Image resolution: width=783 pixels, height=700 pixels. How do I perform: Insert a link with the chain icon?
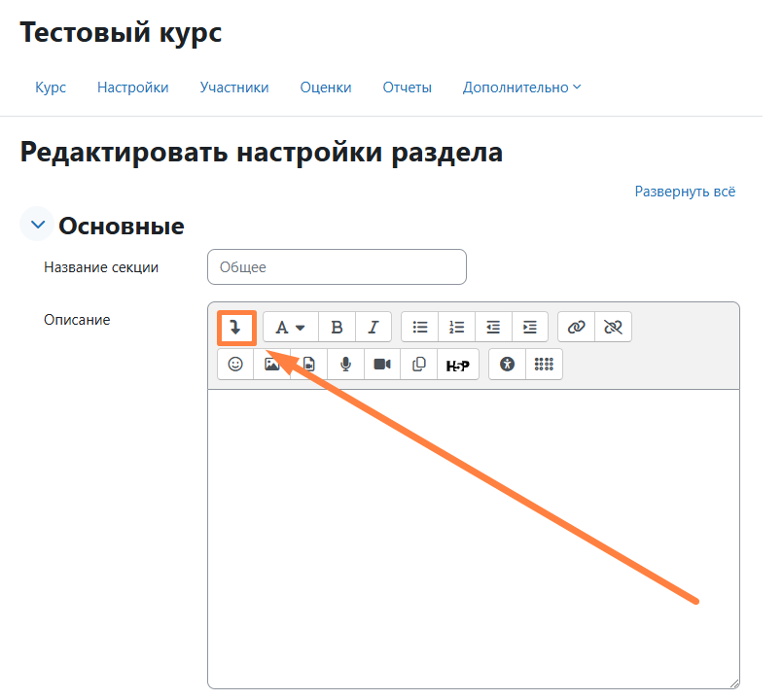(x=577, y=328)
